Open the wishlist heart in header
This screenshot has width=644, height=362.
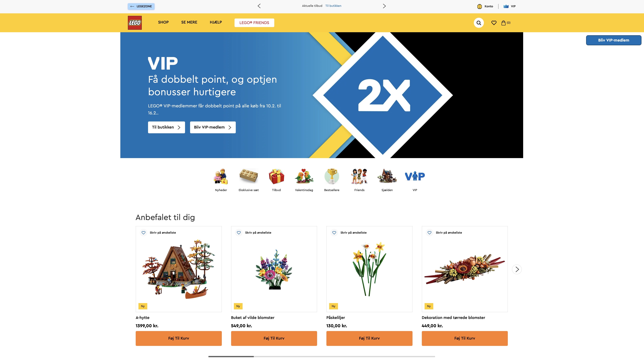click(494, 23)
